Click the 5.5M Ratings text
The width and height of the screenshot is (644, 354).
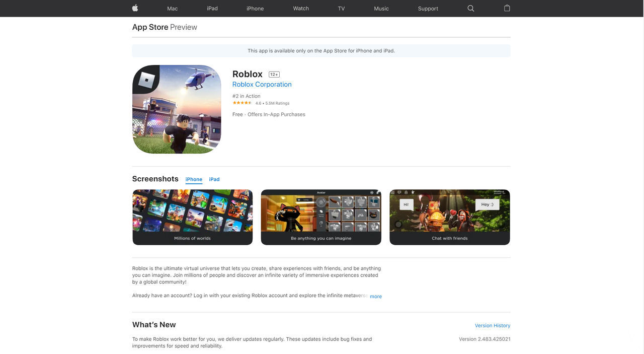(x=277, y=103)
